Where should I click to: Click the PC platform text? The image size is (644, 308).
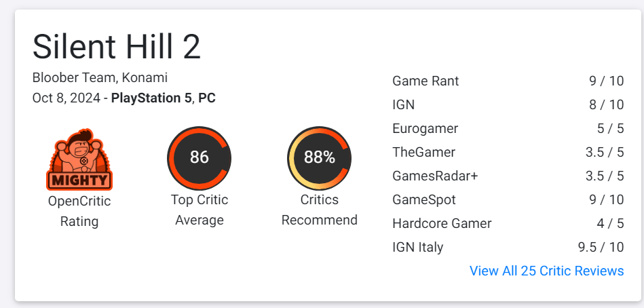tap(207, 98)
